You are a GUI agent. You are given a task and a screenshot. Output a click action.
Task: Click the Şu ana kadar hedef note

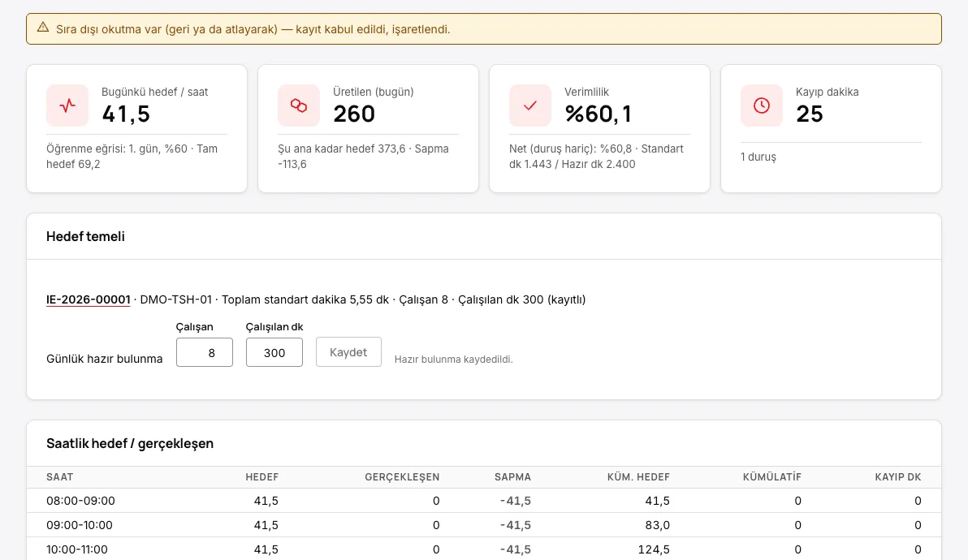point(363,157)
